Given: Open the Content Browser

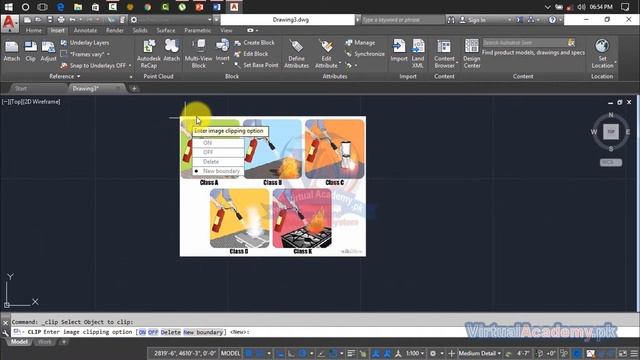Looking at the screenshot, I should coord(444,54).
